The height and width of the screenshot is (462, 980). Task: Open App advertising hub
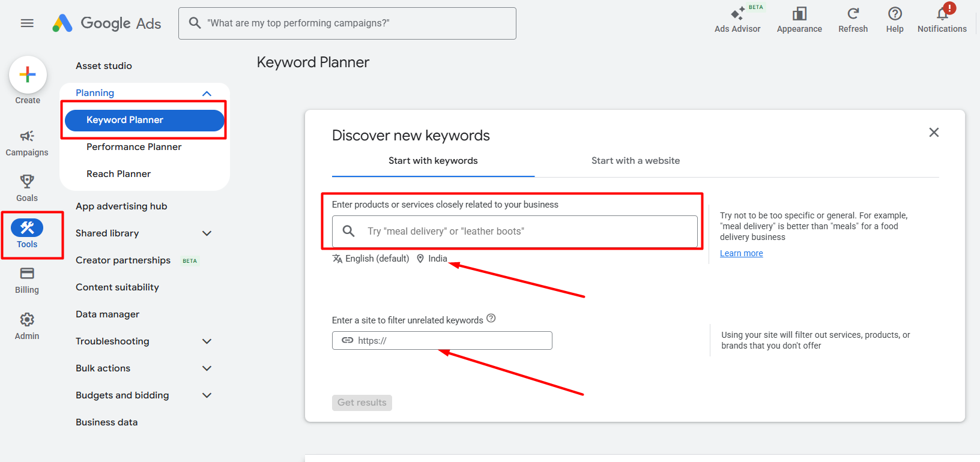(121, 206)
